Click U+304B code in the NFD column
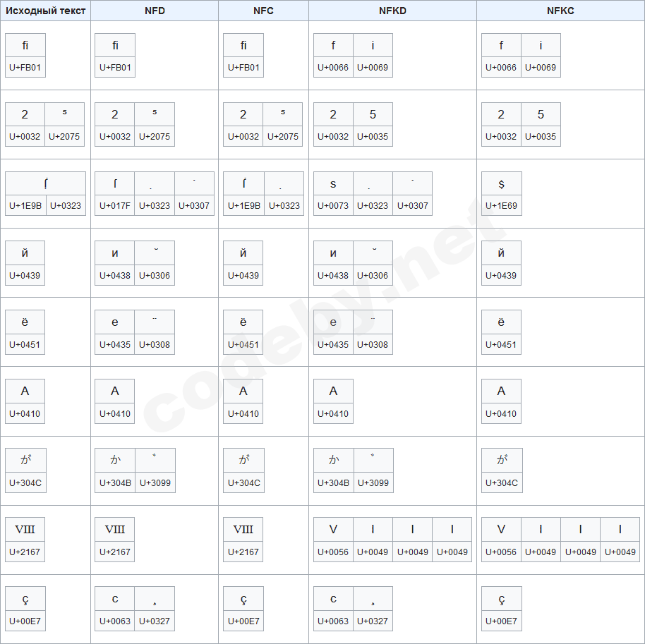The width and height of the screenshot is (645, 644). pos(116,482)
